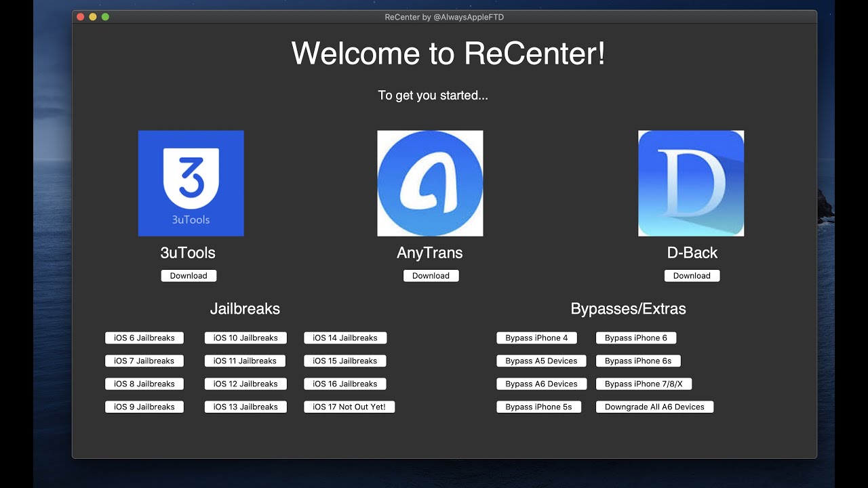This screenshot has height=488, width=868.
Task: Open iOS 14 Jailbreaks
Action: 345,338
